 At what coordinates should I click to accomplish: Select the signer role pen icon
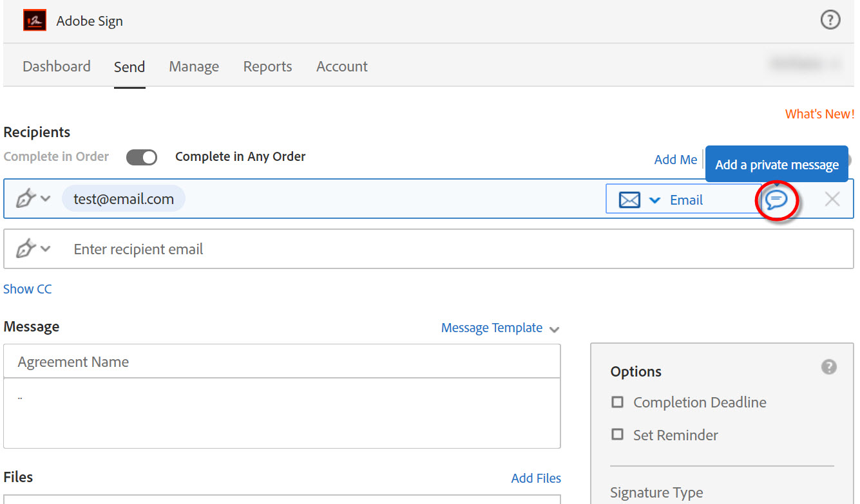(26, 198)
